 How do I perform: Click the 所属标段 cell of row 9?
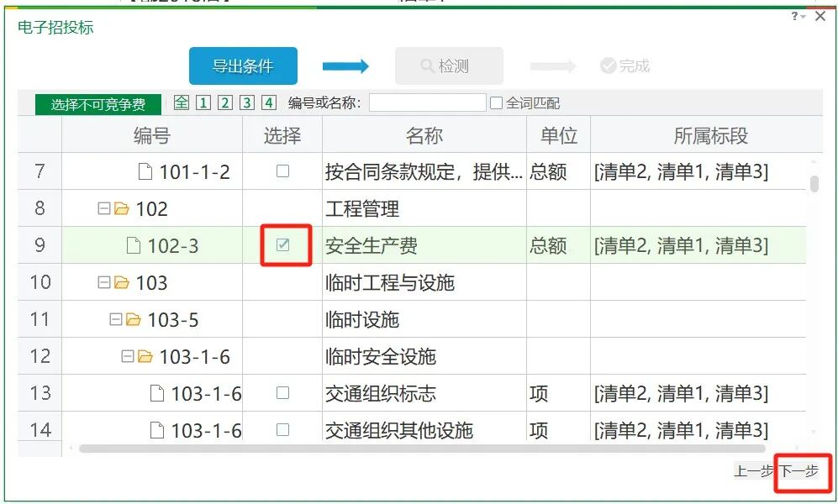(x=698, y=245)
